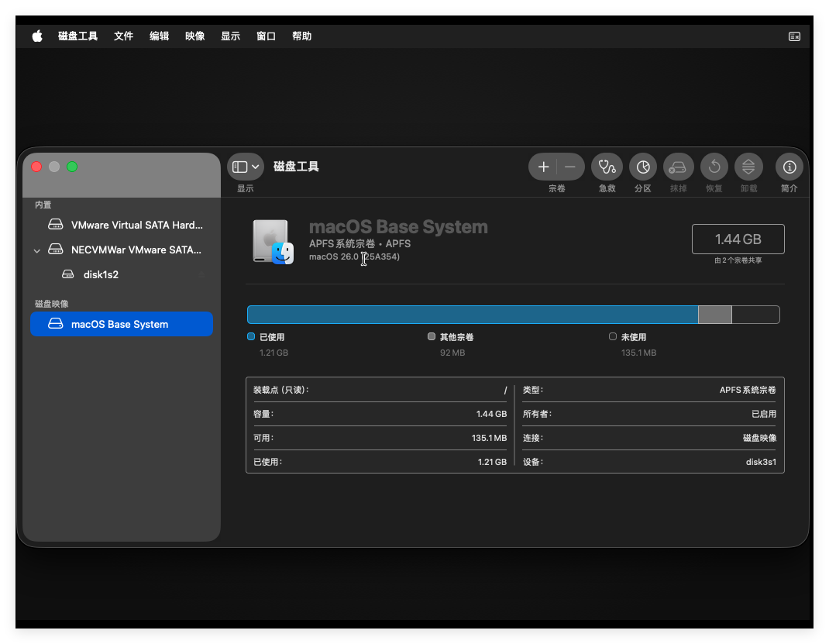Click the macOS Base System title
Viewport: 829px width, 644px height.
tap(398, 227)
